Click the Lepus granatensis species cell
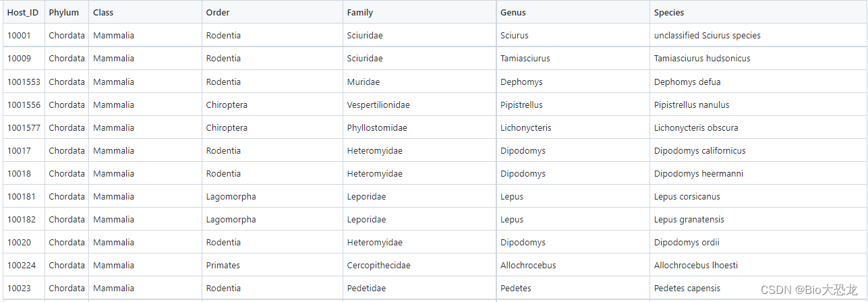The height and width of the screenshot is (302, 868). 757,219
